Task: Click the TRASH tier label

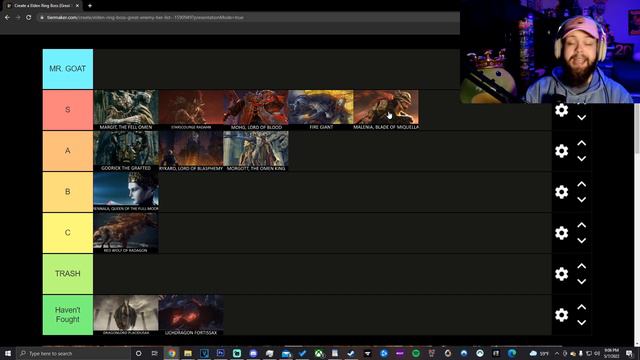Action: 68,273
